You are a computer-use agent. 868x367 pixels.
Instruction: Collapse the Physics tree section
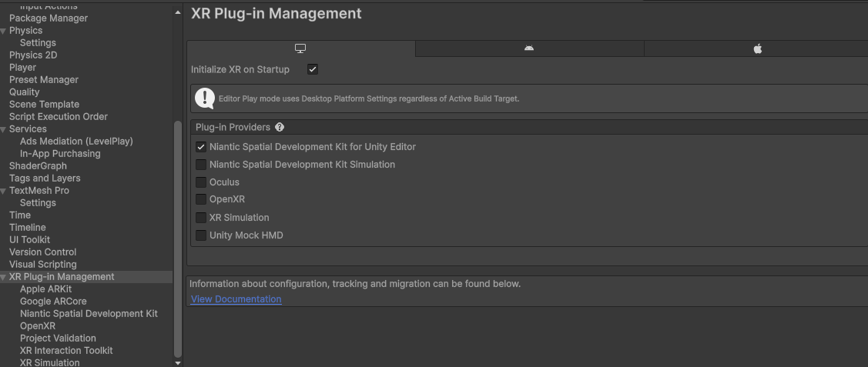4,31
